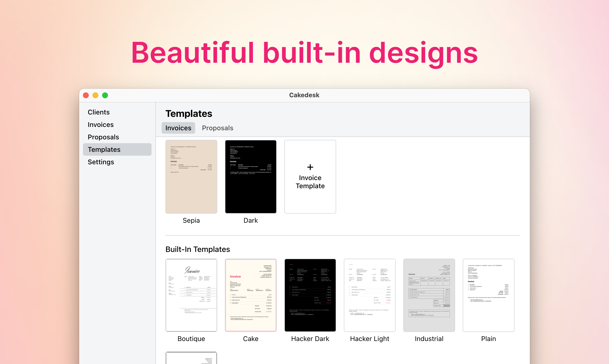Click the Hacker Dark label text
The image size is (609, 364).
310,339
